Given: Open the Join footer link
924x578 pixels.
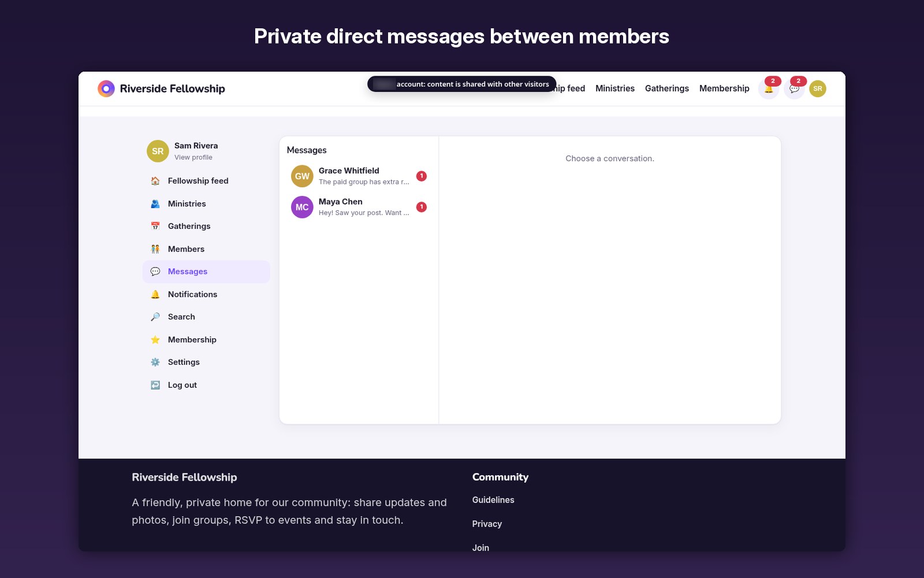Looking at the screenshot, I should [480, 548].
